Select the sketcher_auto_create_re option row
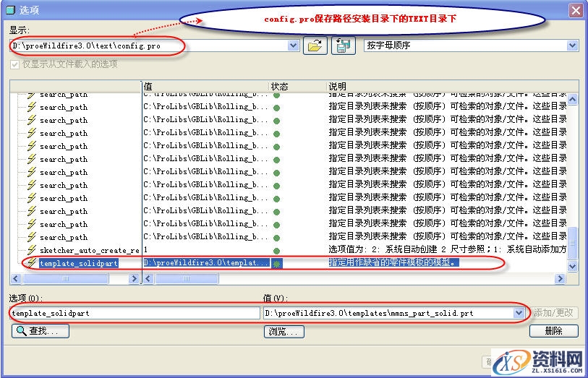588x378 pixels. 89,250
